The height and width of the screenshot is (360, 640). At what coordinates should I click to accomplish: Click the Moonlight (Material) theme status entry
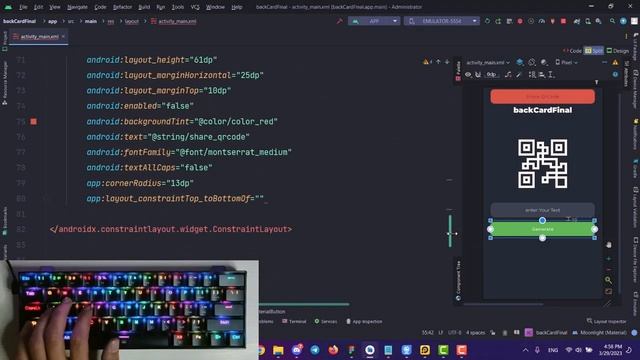point(600,333)
